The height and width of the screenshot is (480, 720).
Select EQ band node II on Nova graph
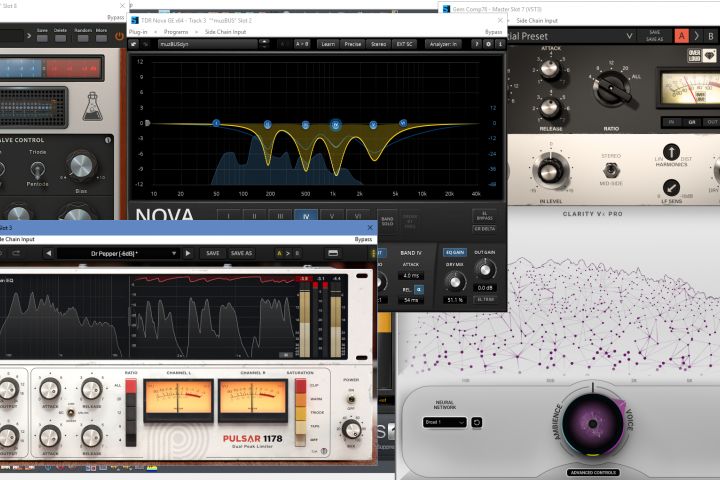pyautogui.click(x=268, y=124)
